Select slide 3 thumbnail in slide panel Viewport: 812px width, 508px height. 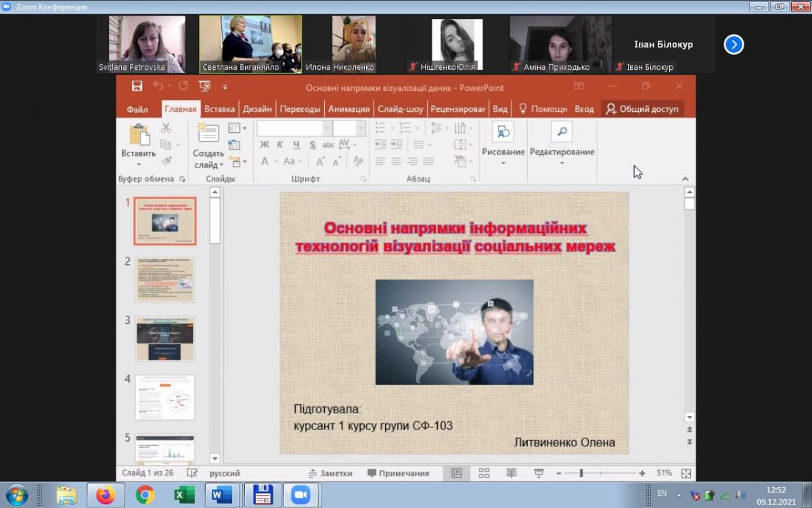tap(165, 339)
